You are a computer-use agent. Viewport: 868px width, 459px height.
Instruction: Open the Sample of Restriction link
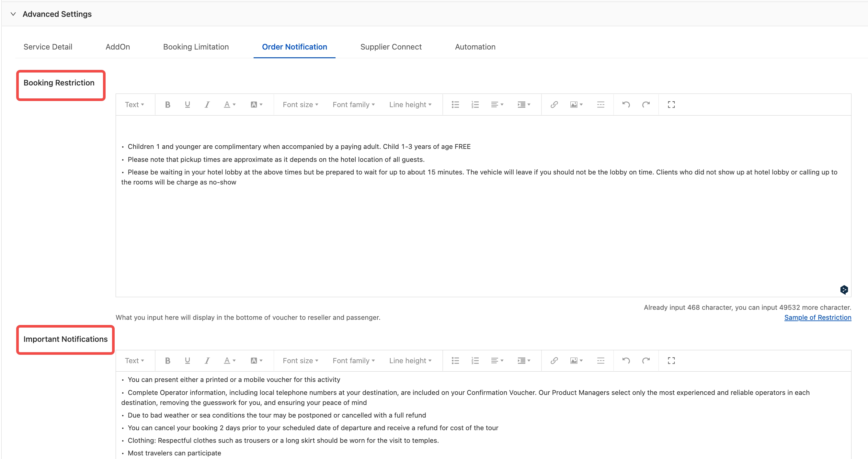tap(817, 318)
